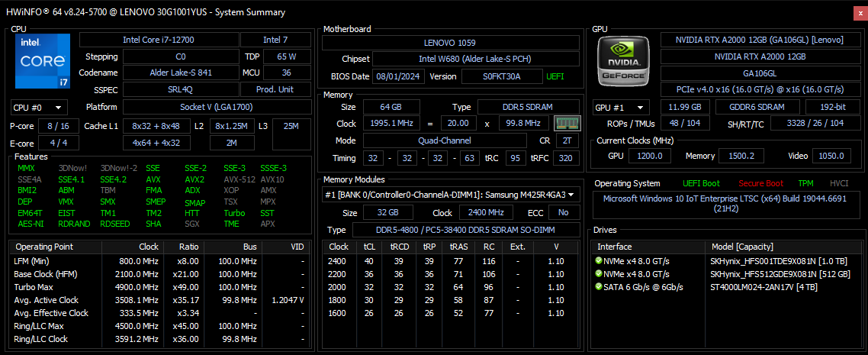Click the DDR5 SDRAM type field

(529, 107)
